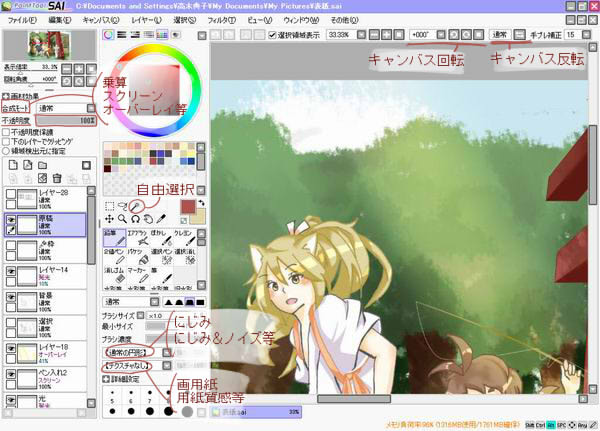Viewport: 600px width, 431px height.
Task: Select the rectangular selection tool
Action: tap(109, 206)
